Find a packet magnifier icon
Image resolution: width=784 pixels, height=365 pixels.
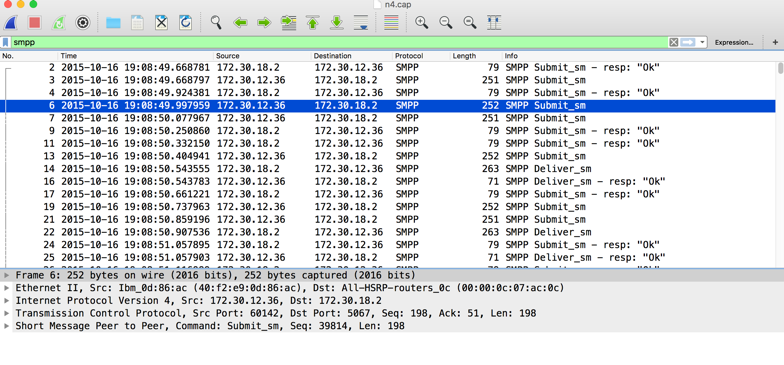tap(216, 22)
